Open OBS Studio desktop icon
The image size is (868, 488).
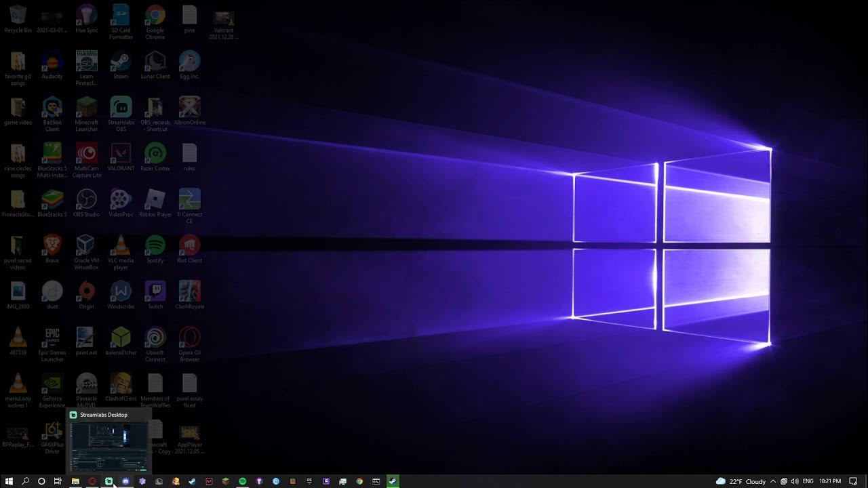click(x=86, y=204)
